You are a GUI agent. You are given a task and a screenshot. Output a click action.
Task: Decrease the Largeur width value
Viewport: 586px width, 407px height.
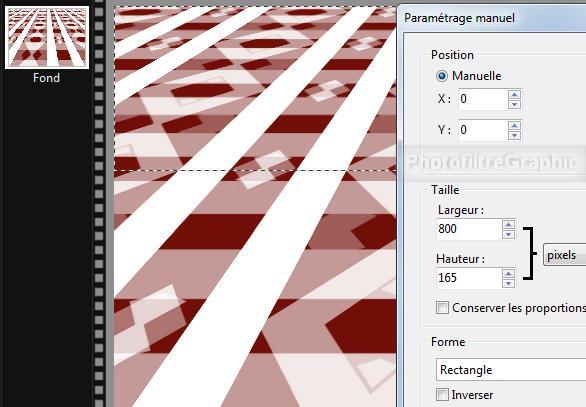point(508,234)
